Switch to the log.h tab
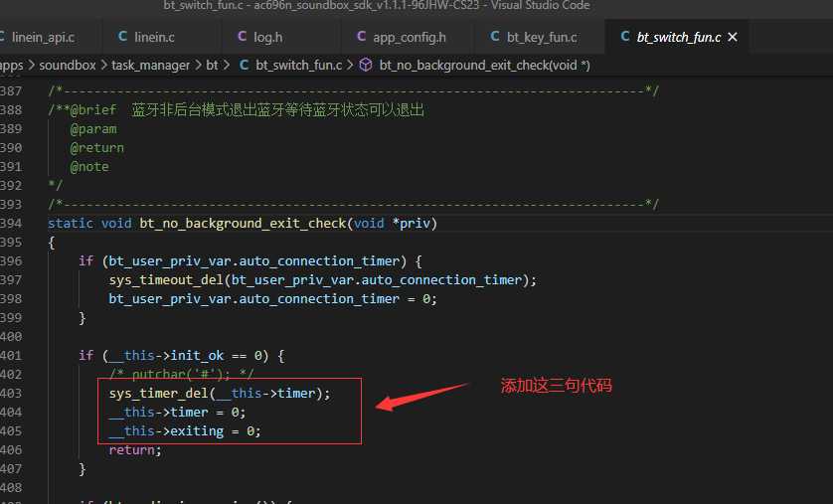 point(268,37)
